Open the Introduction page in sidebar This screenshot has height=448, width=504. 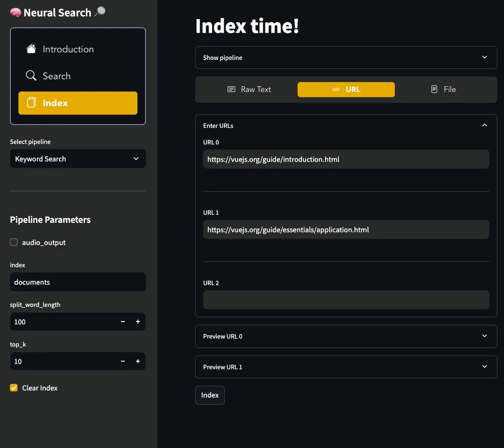point(78,49)
